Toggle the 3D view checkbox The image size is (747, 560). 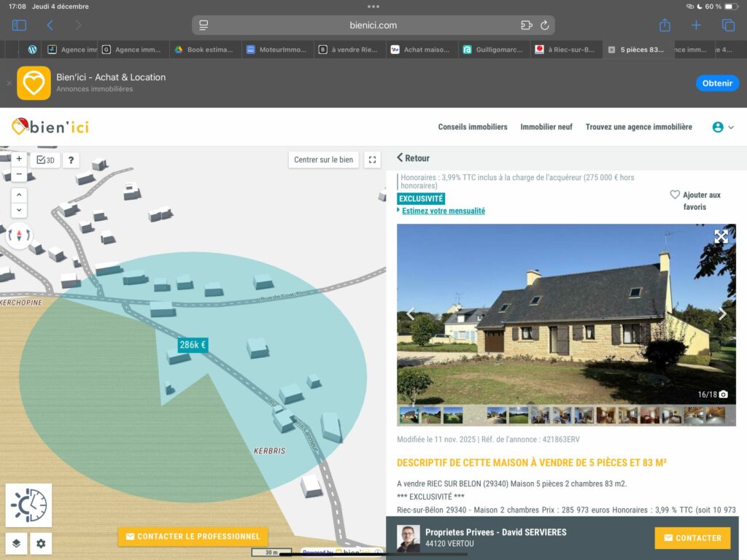coord(46,160)
